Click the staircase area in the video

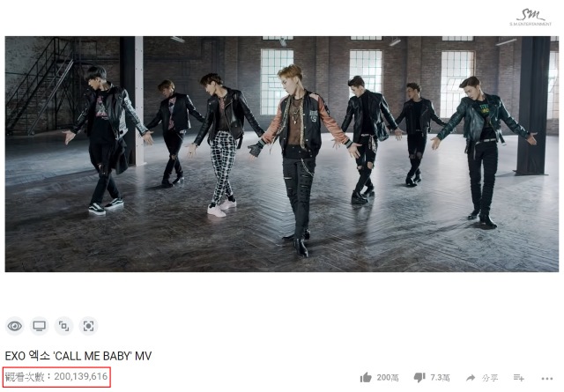(x=40, y=85)
